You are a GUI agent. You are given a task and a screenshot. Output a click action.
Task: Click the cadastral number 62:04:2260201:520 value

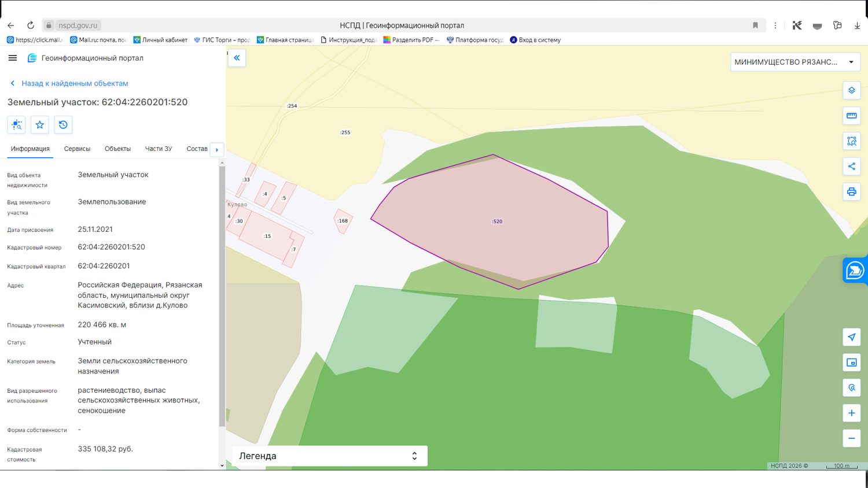coord(112,247)
